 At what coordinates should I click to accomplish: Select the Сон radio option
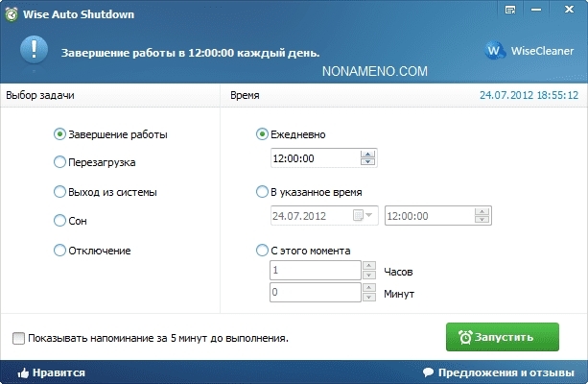click(x=59, y=221)
